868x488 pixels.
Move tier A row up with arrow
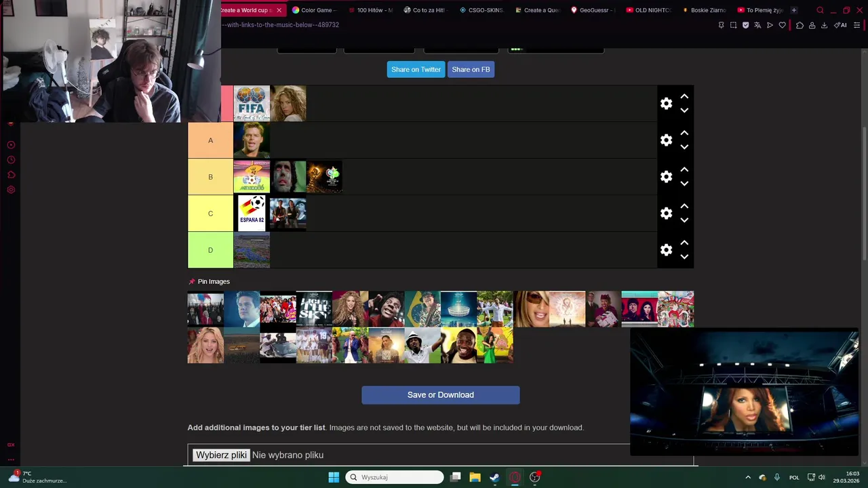pos(684,134)
